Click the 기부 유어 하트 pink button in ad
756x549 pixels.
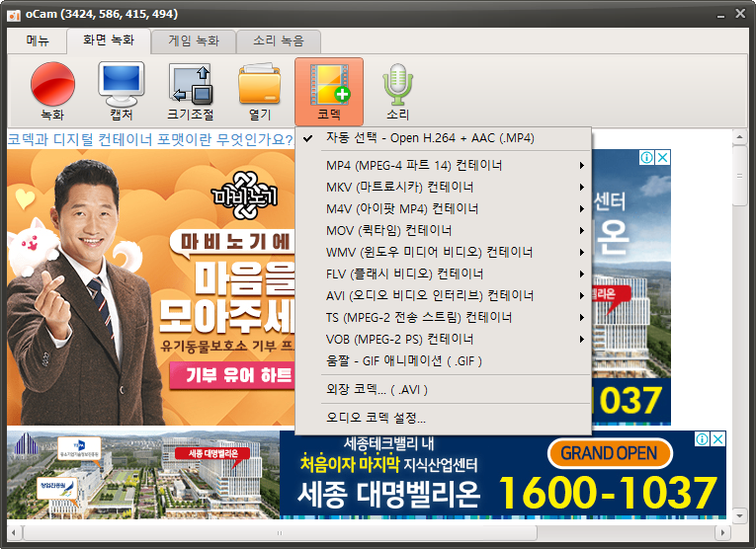233,375
